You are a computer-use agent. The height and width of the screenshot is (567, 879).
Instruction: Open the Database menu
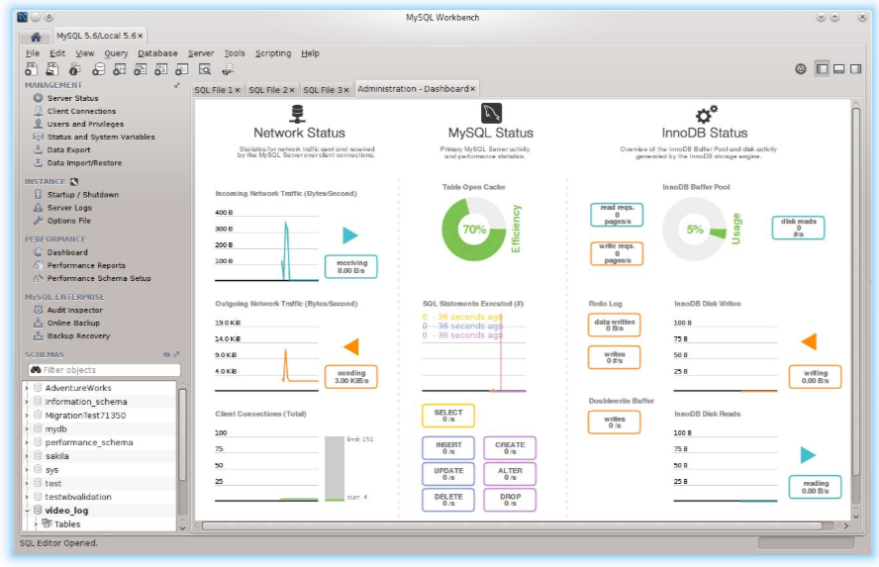(158, 53)
